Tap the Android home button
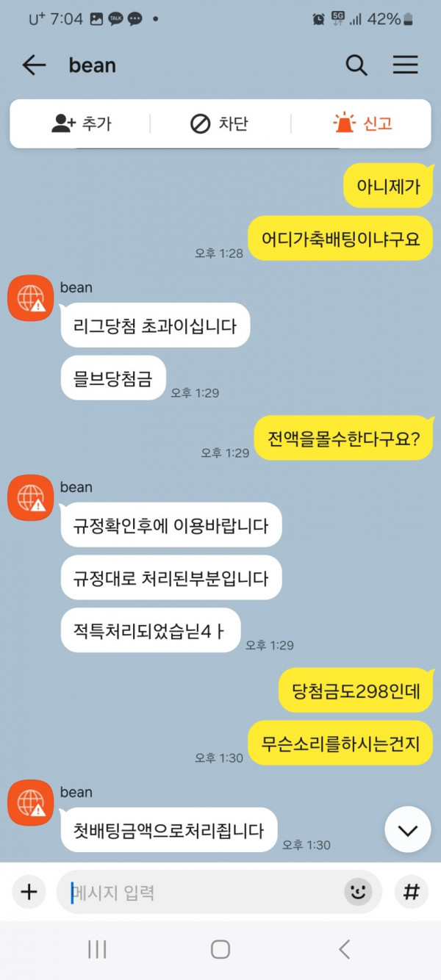Viewport: 441px width, 980px height. tap(220, 949)
